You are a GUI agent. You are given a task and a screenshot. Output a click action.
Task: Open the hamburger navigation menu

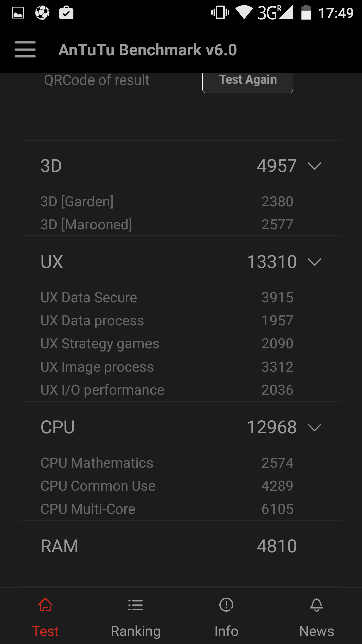25,50
